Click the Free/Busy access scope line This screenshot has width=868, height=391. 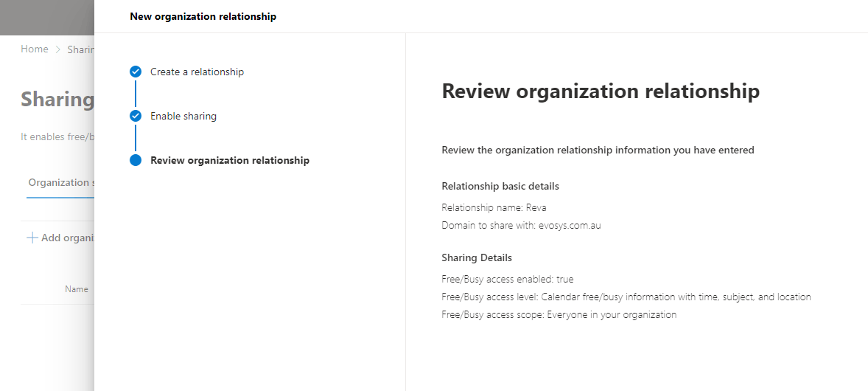[x=559, y=314]
